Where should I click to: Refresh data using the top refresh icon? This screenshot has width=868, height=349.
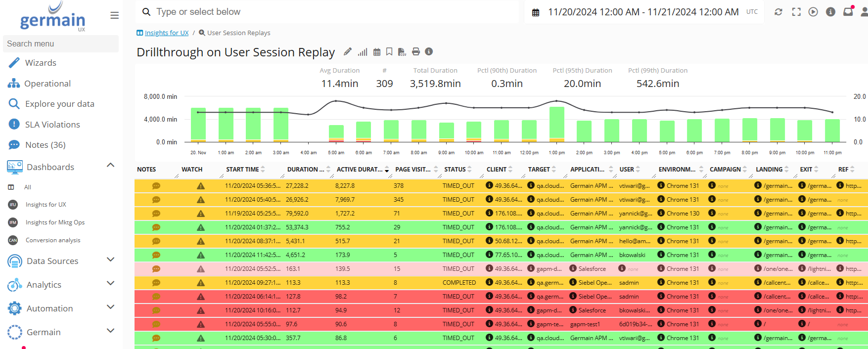click(x=778, y=12)
